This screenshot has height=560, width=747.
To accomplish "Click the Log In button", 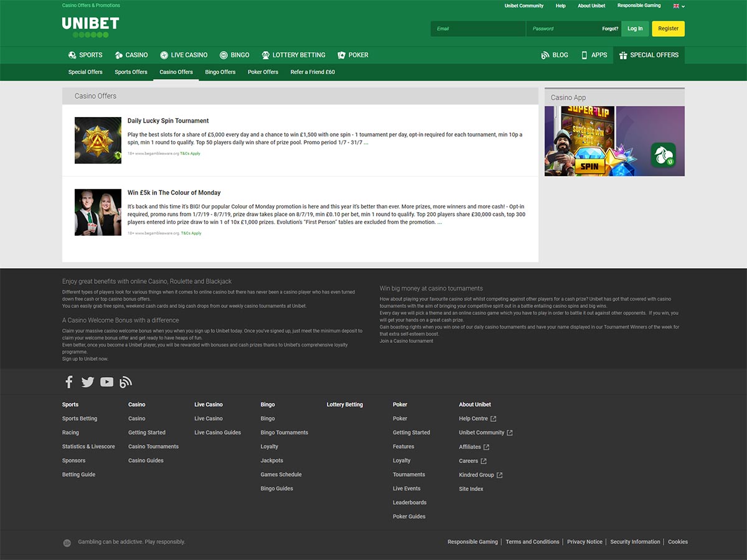I will tap(635, 29).
